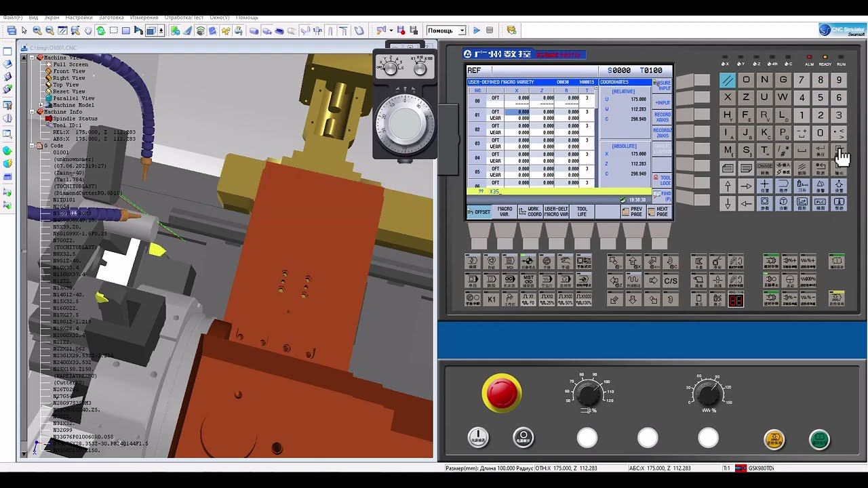Toggle the MDI mode key
This screenshot has height=488, width=868.
(x=510, y=261)
